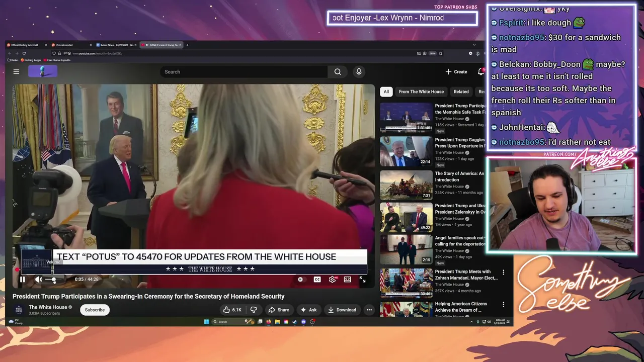The width and height of the screenshot is (644, 362).
Task: Open the video settings gear
Action: point(332,280)
